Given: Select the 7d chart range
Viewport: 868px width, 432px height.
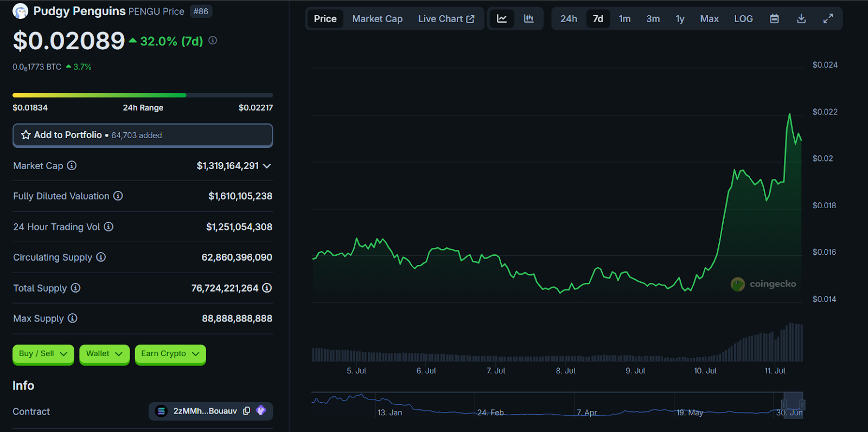Looking at the screenshot, I should click(x=598, y=18).
